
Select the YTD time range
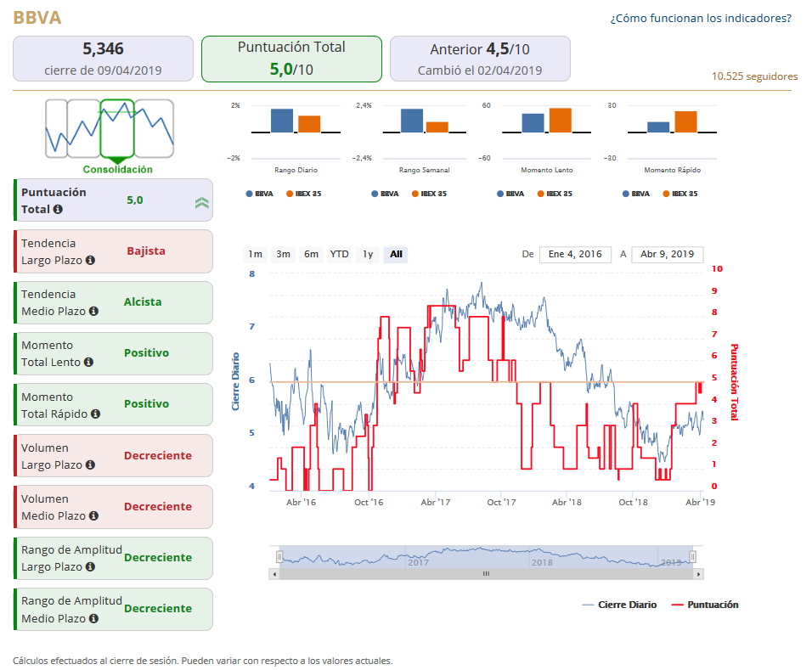pyautogui.click(x=339, y=254)
